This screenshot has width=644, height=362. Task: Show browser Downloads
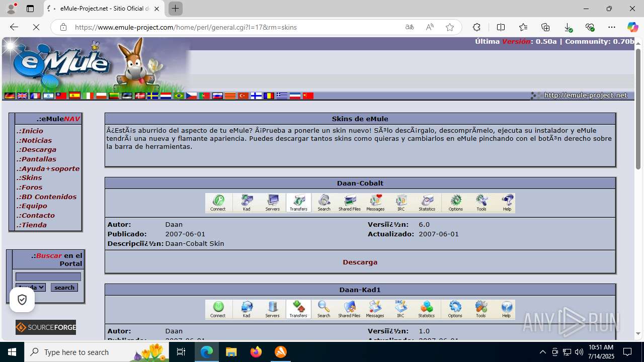[568, 27]
